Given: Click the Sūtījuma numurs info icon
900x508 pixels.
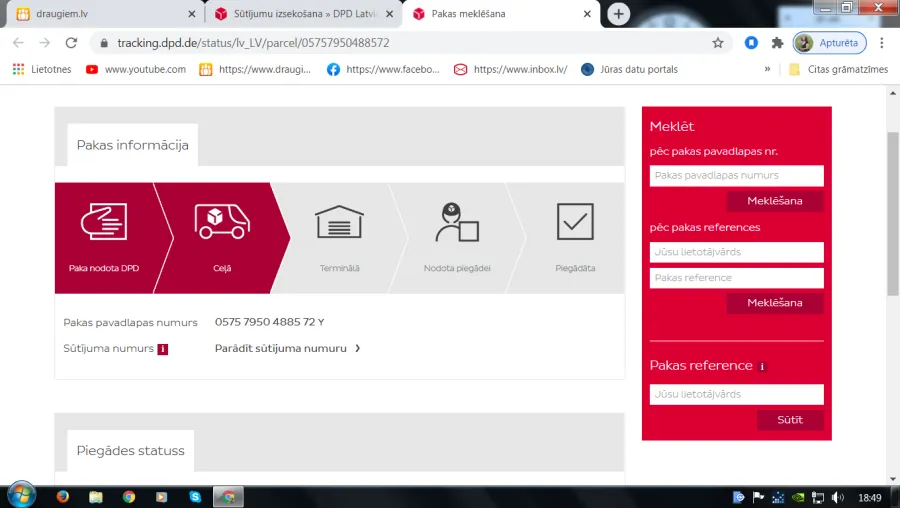Looking at the screenshot, I should coord(162,349).
